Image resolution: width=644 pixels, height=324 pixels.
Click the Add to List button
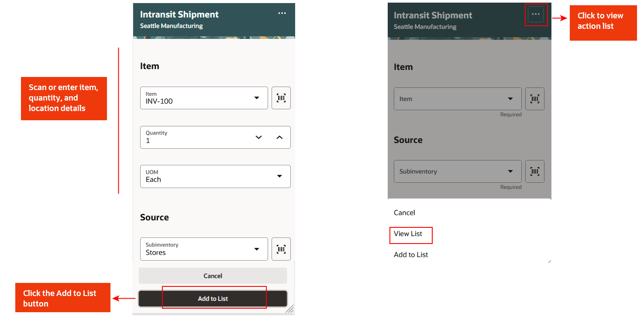click(213, 299)
